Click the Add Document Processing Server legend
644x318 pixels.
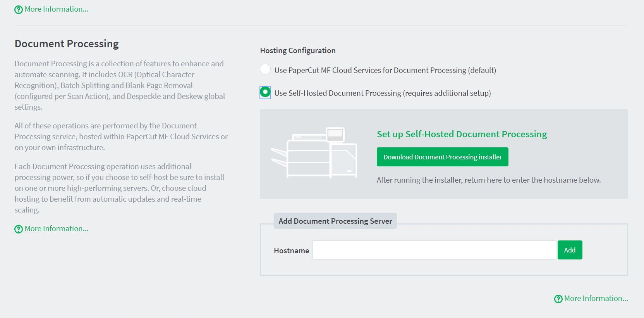pyautogui.click(x=335, y=221)
